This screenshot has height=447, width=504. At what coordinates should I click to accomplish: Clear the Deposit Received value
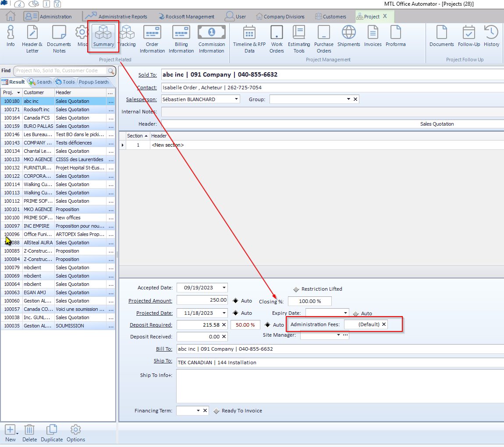click(224, 337)
